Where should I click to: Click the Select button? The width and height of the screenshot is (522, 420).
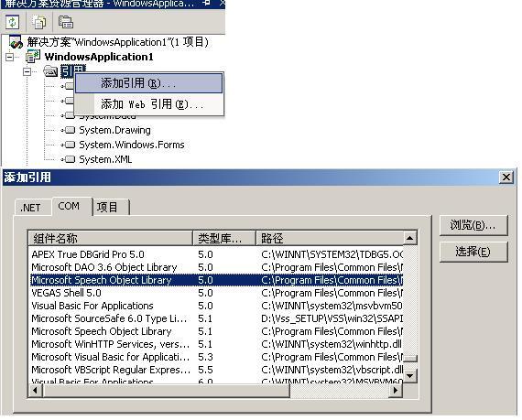tap(473, 252)
